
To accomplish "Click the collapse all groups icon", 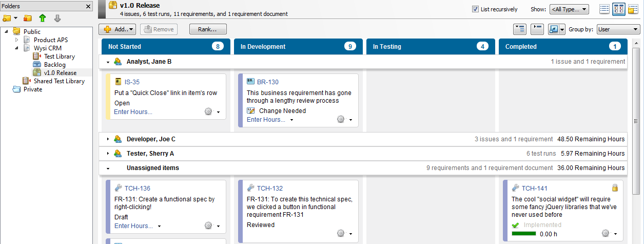I will tap(537, 29).
